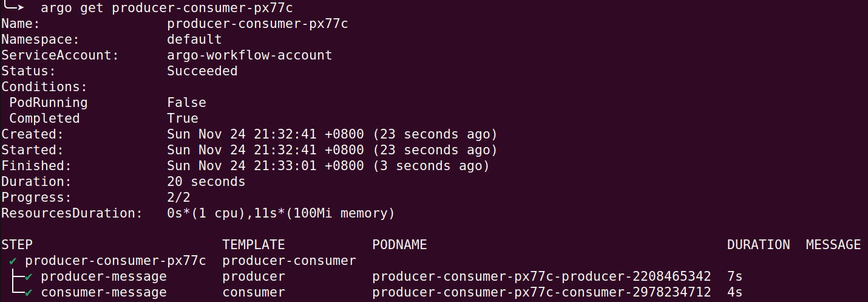Click the TEMPLATE column header
Screen dimensions: 868x302
click(253, 245)
